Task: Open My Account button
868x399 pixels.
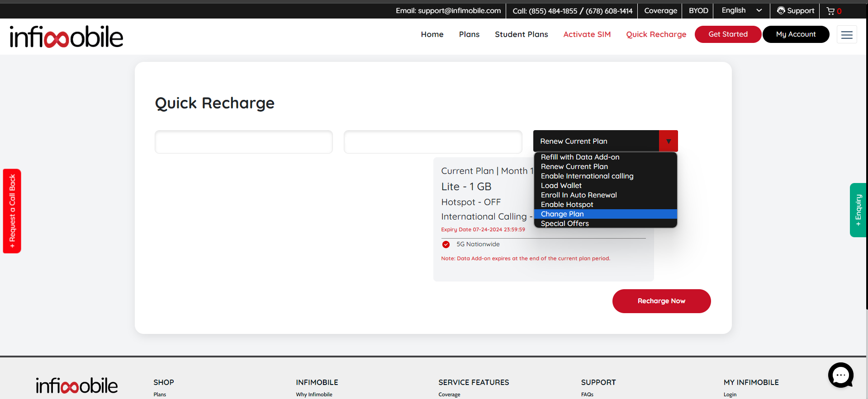Action: coord(796,34)
